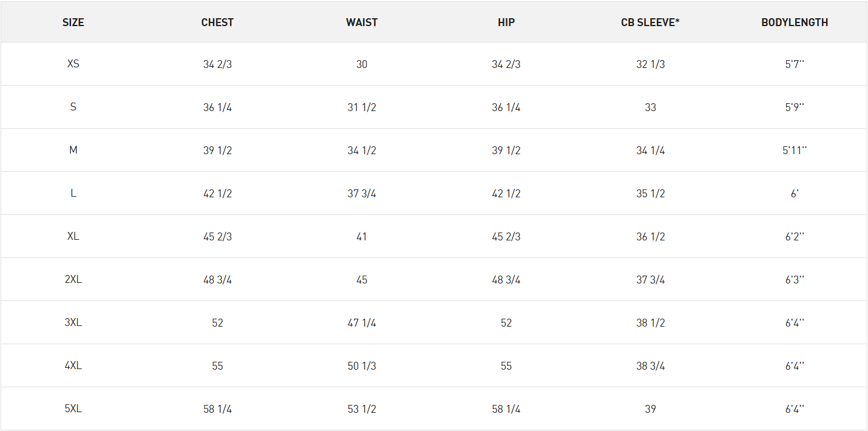Screen dimensions: 868x431
Task: Click the SIZE column header
Action: point(73,22)
